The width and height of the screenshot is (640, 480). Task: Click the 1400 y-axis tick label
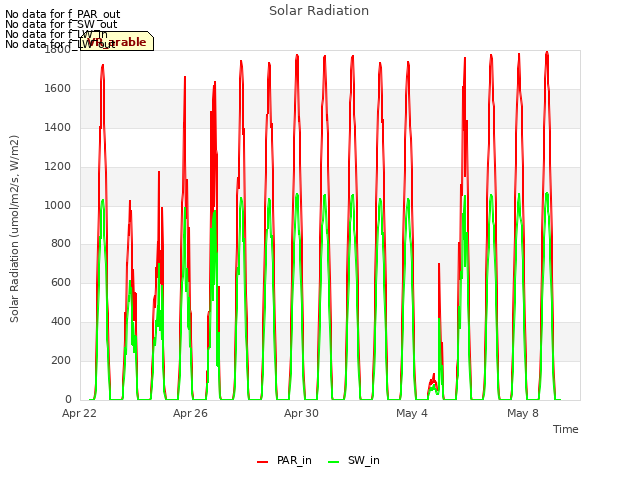click(x=58, y=128)
